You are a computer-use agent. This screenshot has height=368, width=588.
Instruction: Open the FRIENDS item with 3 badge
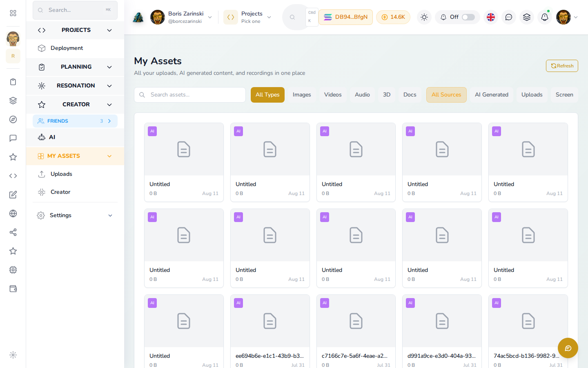pyautogui.click(x=75, y=121)
